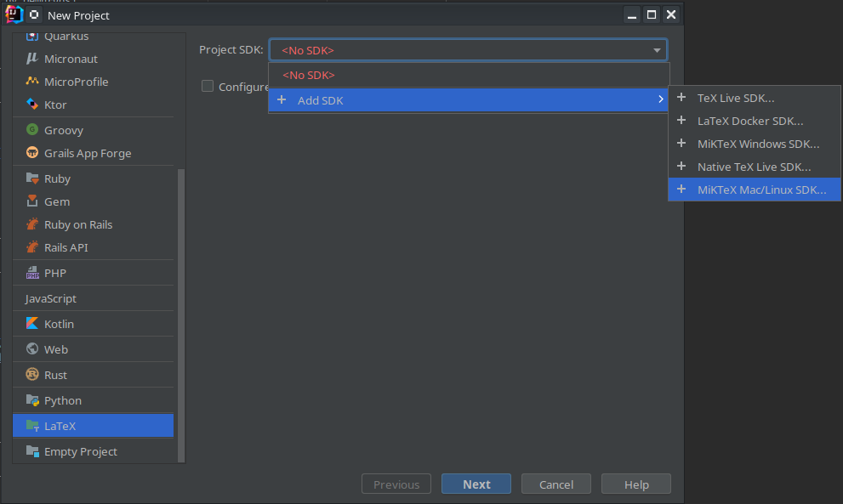Cancel the New Project dialog
843x504 pixels.
[556, 484]
